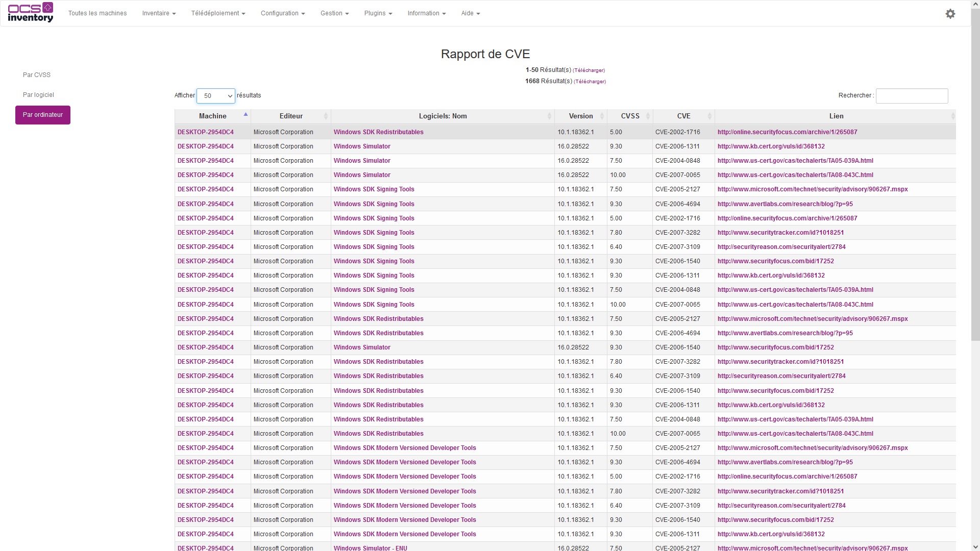Open DESKTOP-2954DC4 in the first row

coord(206,132)
